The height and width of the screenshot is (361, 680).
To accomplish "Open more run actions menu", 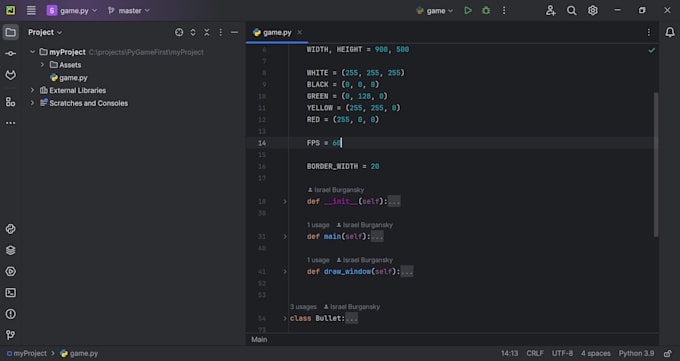I will coord(504,10).
